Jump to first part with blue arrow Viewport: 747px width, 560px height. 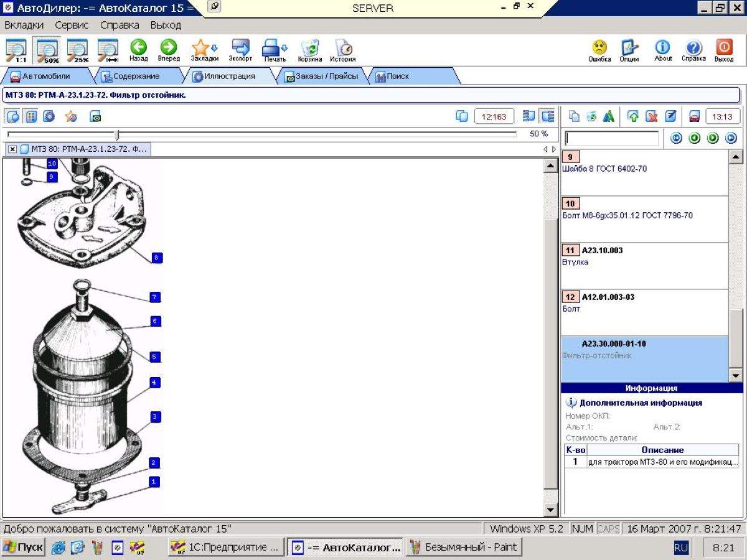click(x=676, y=138)
